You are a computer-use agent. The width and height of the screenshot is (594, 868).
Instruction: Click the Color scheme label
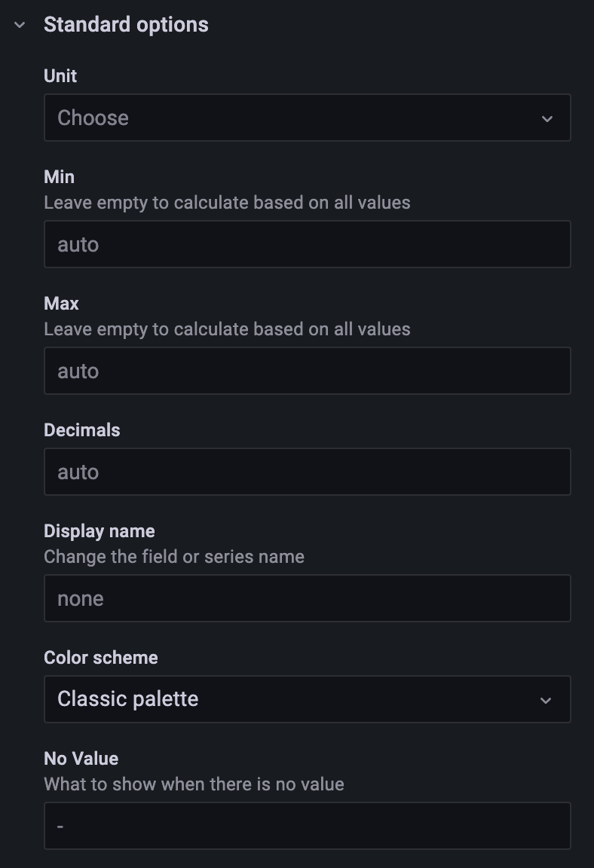point(101,658)
